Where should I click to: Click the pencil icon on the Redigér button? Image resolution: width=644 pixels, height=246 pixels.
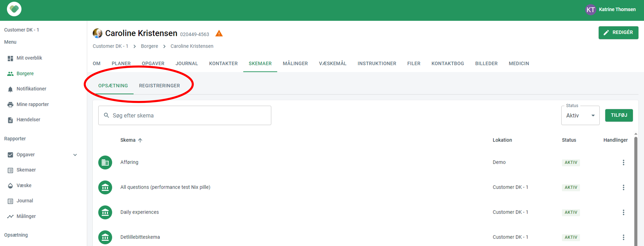(606, 33)
